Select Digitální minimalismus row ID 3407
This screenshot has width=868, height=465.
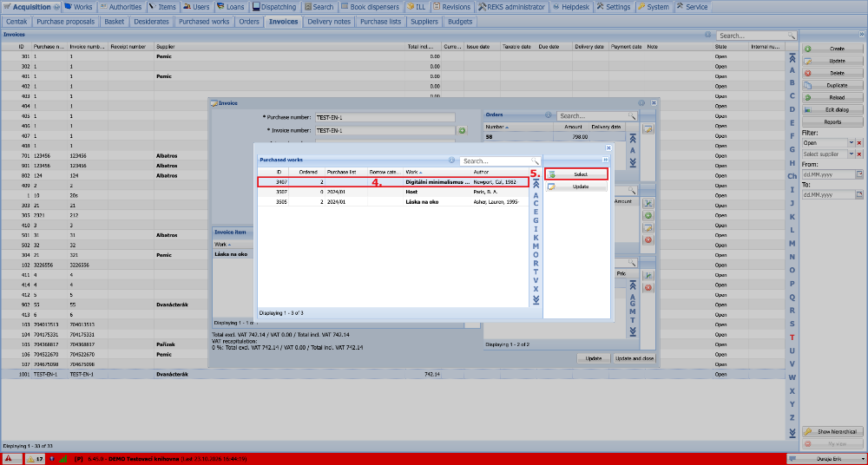[393, 181]
